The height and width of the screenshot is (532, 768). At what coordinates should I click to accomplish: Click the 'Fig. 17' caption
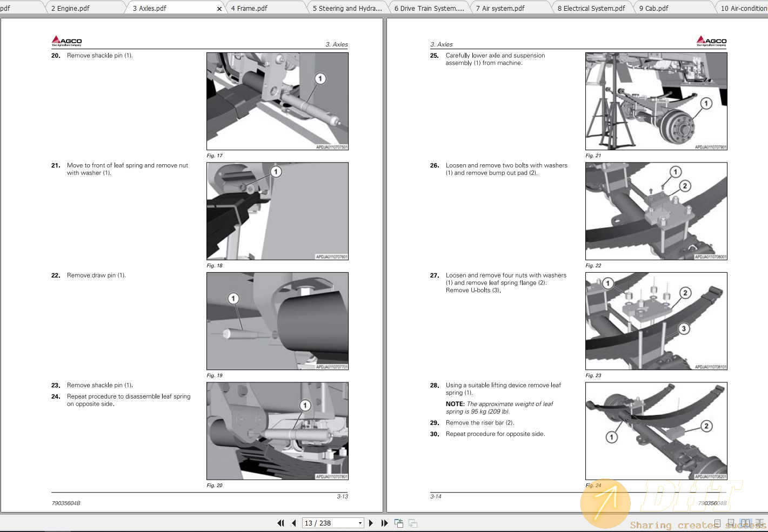pyautogui.click(x=215, y=156)
